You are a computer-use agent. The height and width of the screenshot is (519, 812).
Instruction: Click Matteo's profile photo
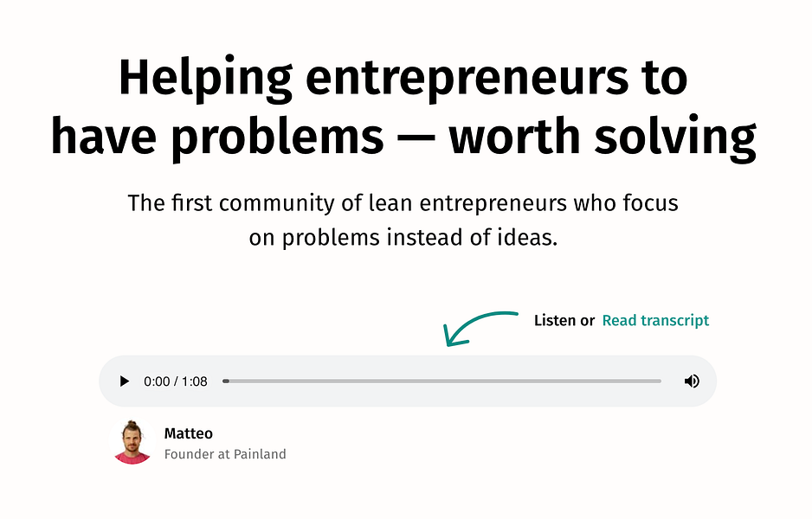coord(132,443)
